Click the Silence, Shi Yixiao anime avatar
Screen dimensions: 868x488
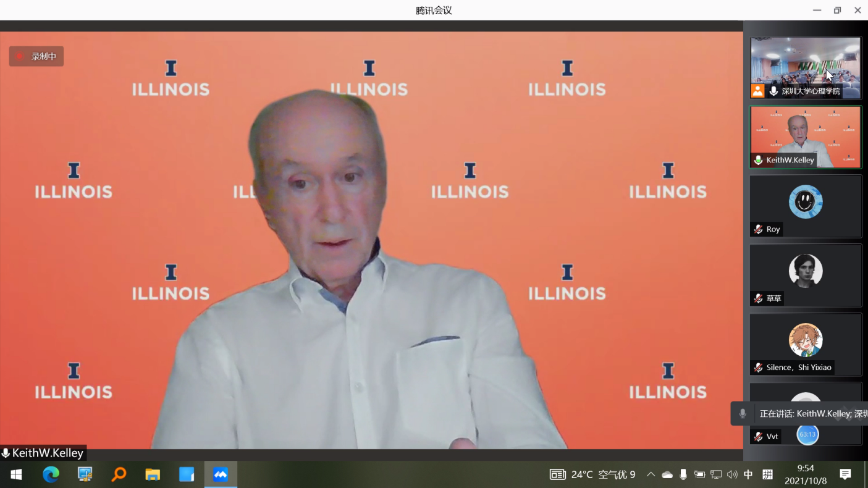pos(805,340)
